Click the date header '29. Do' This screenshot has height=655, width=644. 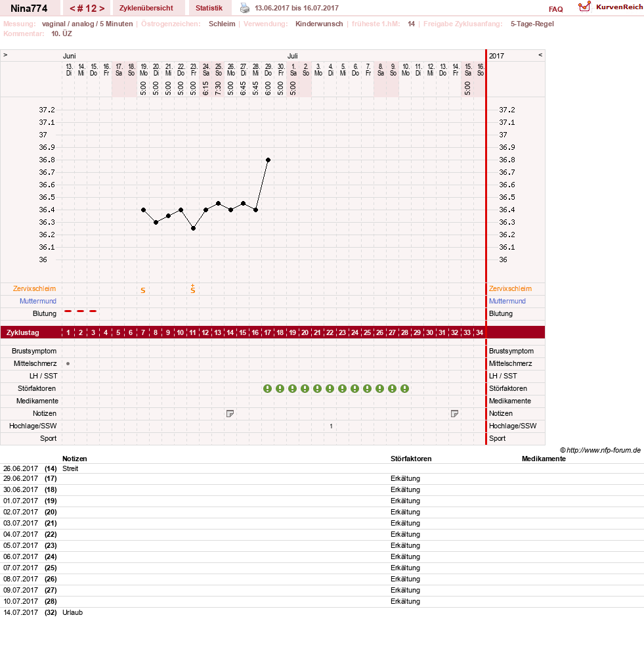coord(268,70)
